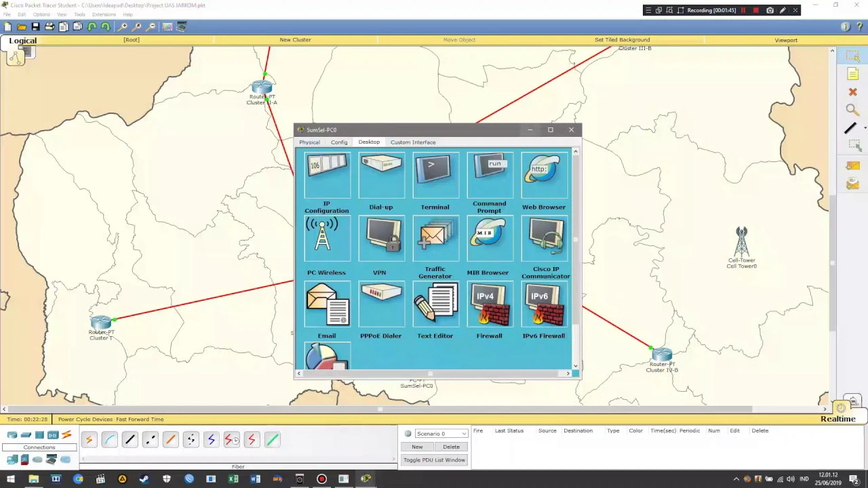This screenshot has width=868, height=488.
Task: Click Power Cycle Devices
Action: (x=85, y=420)
